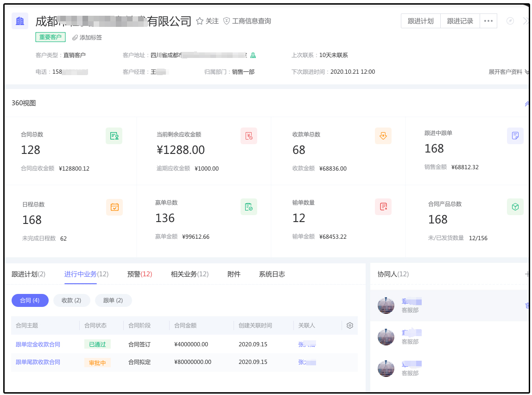Open the 系统日志 tab

(x=272, y=274)
